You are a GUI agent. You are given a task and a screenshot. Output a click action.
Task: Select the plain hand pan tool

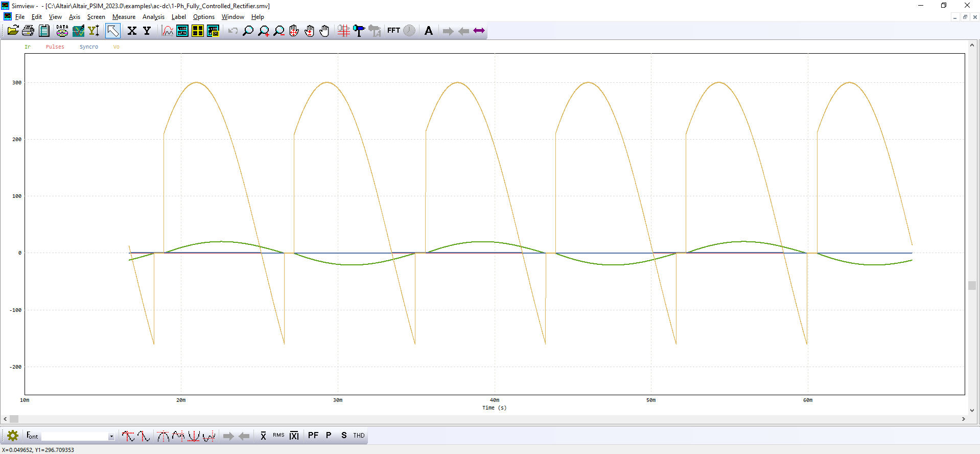point(324,31)
